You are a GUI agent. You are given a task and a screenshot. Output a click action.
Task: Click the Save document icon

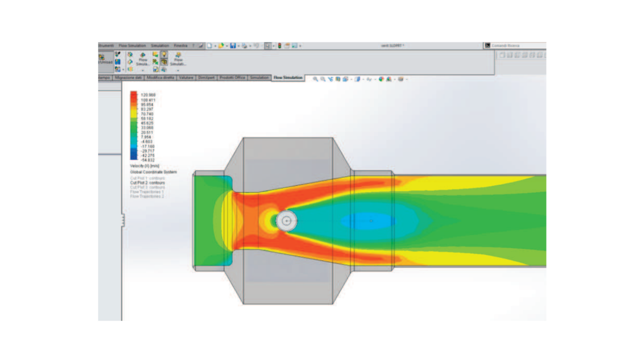point(232,46)
